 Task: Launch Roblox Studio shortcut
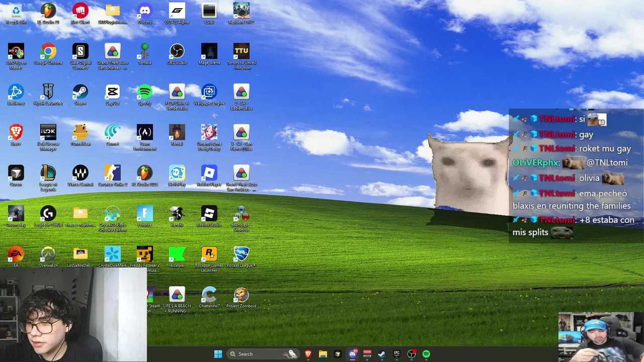209,217
